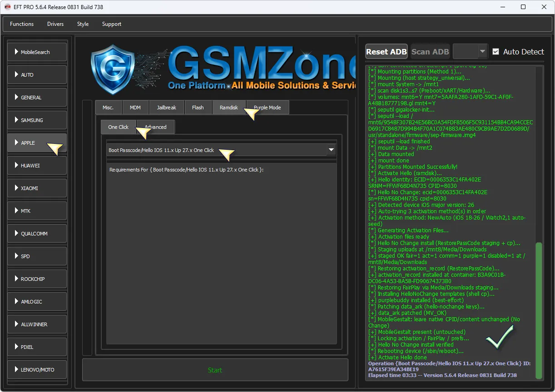Select the Ramdisk tab

229,108
